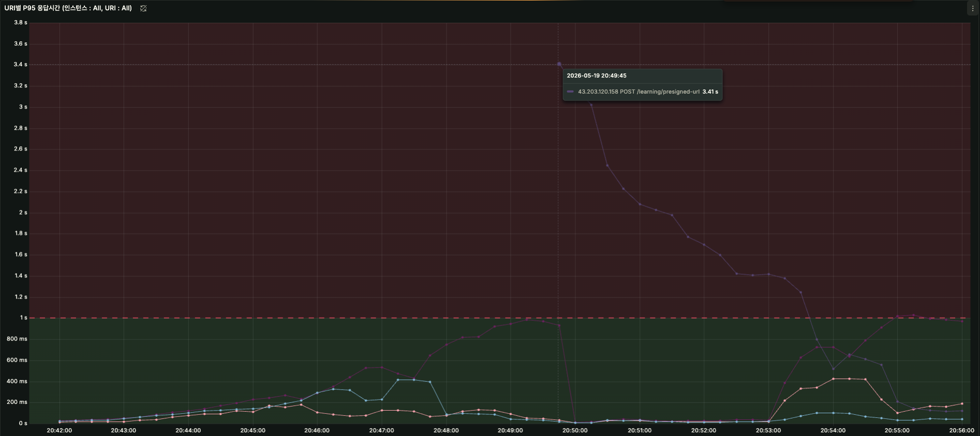
Task: Click the '200 ms' y-axis label
Action: (17, 402)
